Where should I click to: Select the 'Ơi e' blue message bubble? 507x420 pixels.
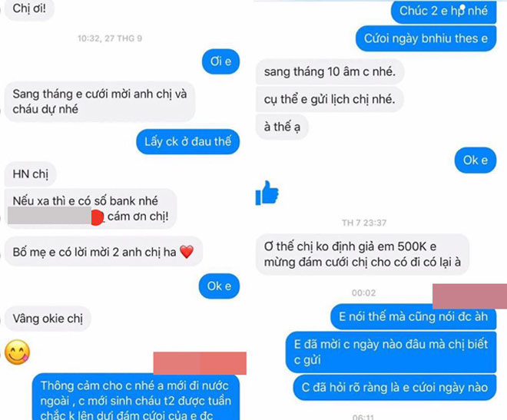pyautogui.click(x=220, y=61)
